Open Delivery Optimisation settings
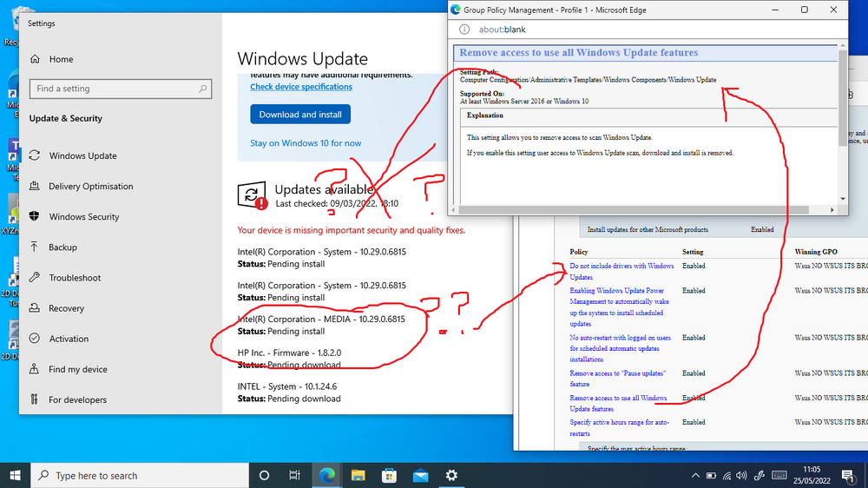Screen dimensions: 868x488 91,186
